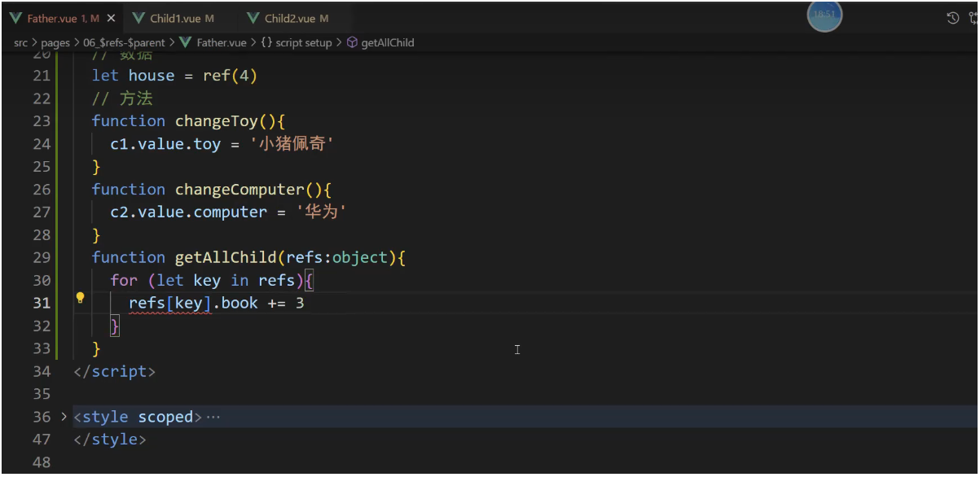980x477 pixels.
Task: Click the changeToy function name
Action: click(217, 121)
